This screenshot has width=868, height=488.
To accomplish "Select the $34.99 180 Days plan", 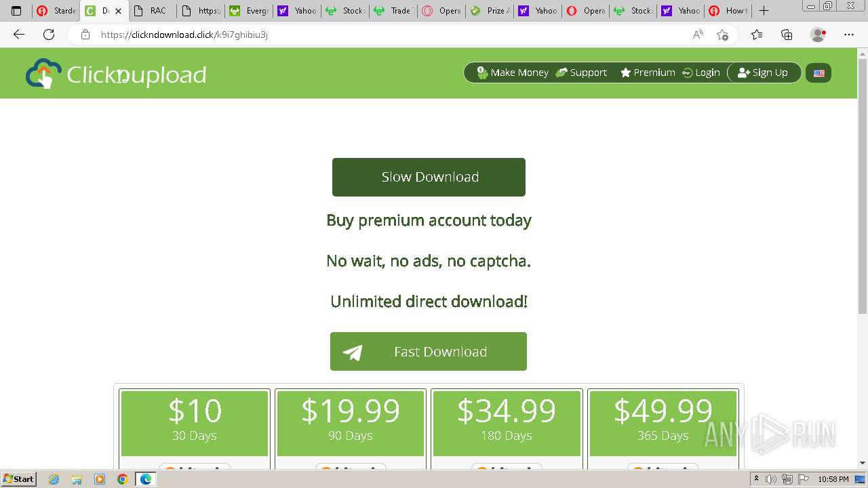I will click(507, 423).
